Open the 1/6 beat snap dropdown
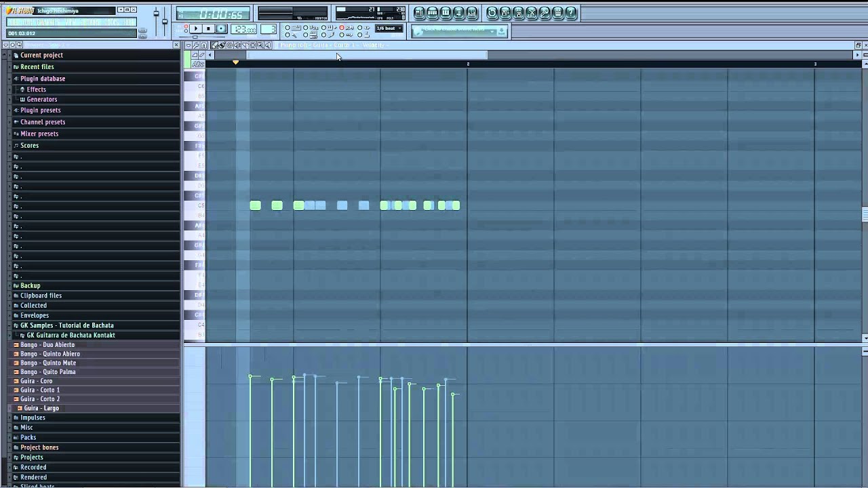Image resolution: width=868 pixels, height=488 pixels. [x=389, y=28]
